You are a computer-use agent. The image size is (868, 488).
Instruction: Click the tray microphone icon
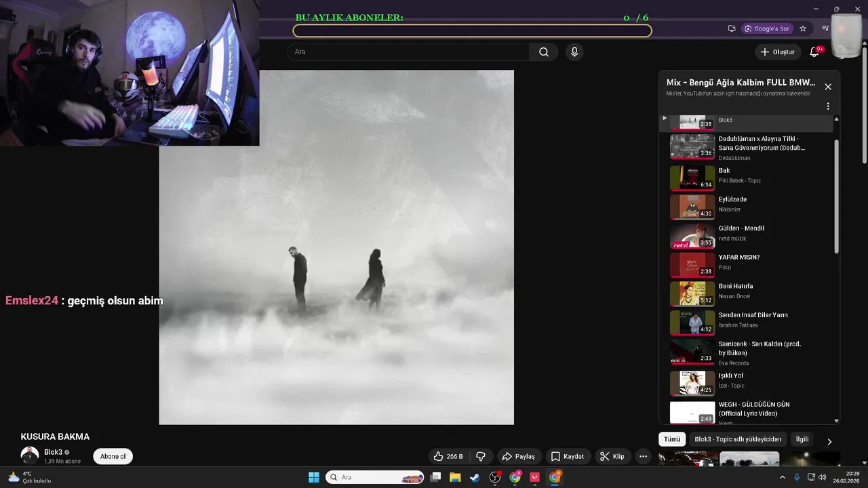pyautogui.click(x=797, y=477)
